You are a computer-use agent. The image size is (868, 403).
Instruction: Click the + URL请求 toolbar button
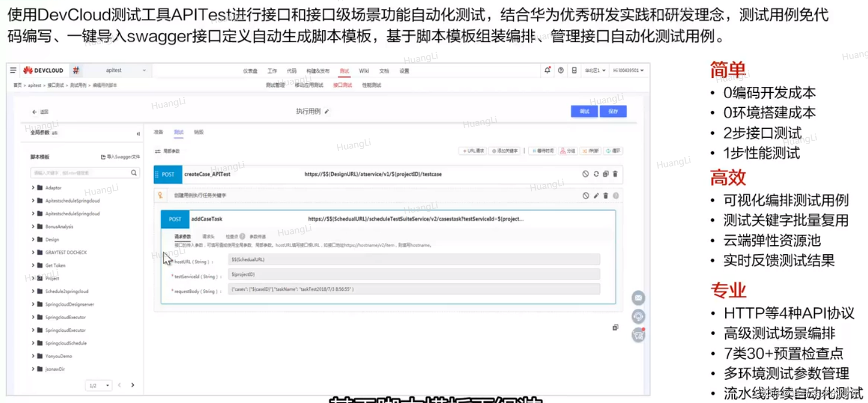point(472,151)
